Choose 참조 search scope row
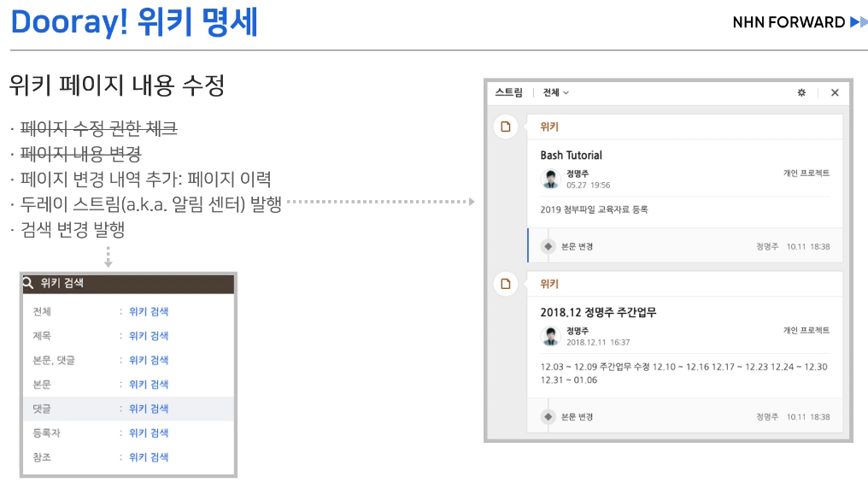868x483 pixels. click(128, 457)
